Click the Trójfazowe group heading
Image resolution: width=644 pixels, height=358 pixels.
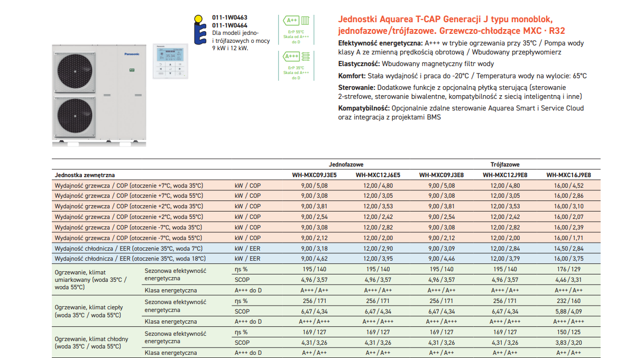tap(504, 164)
